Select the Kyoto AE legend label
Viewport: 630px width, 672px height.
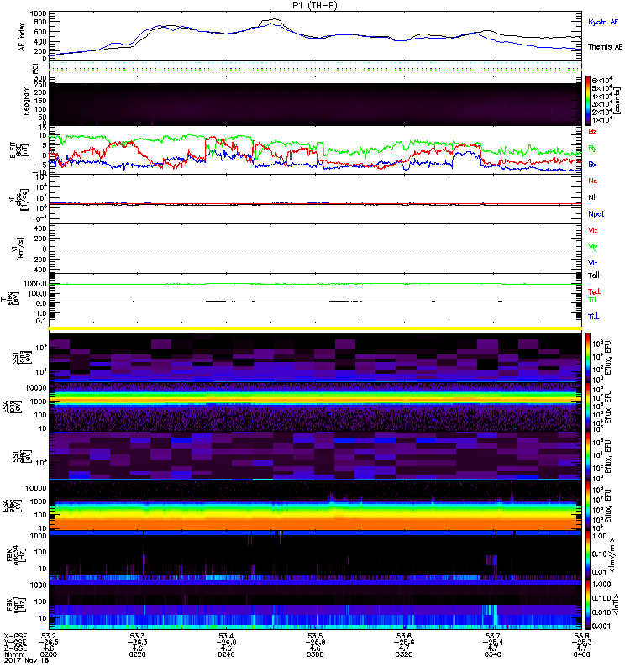click(x=603, y=22)
